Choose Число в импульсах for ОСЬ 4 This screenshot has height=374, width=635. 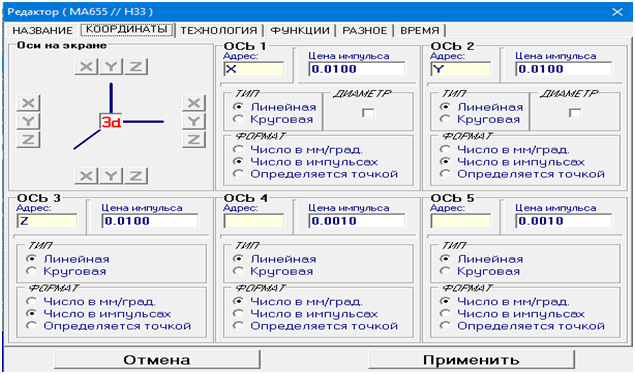306,314
